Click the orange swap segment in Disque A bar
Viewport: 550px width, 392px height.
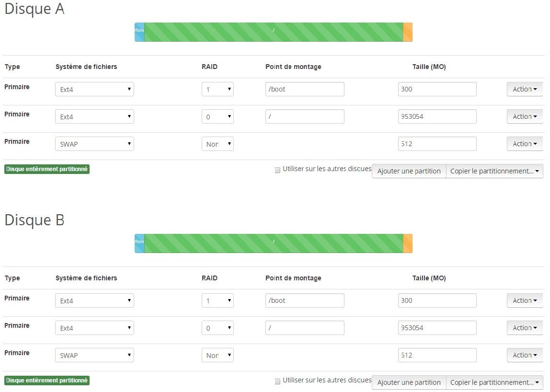(408, 32)
